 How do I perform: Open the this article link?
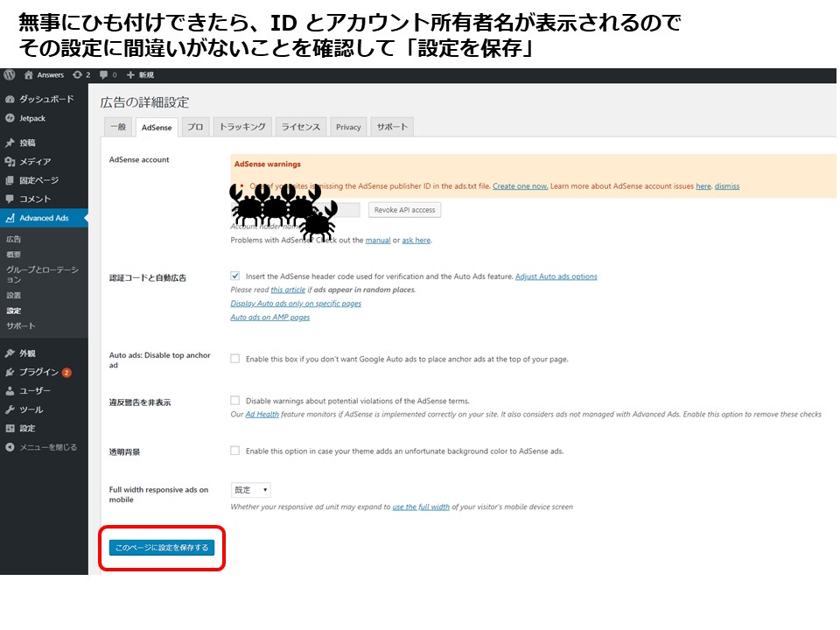(x=288, y=290)
